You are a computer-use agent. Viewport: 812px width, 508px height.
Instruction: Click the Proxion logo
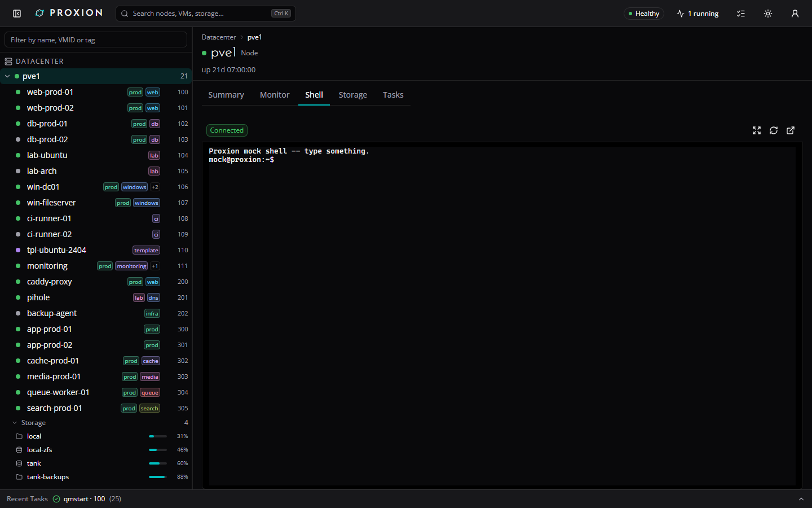click(69, 13)
